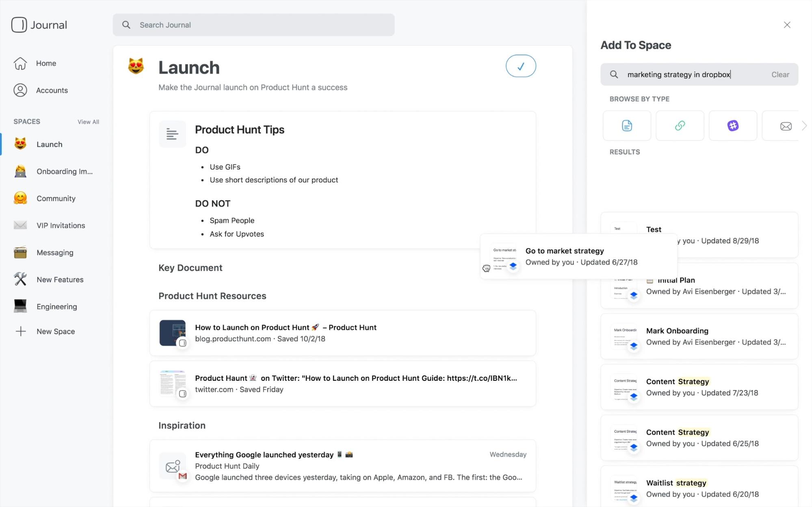Click the Key Document heading
The width and height of the screenshot is (812, 507).
coord(190,268)
